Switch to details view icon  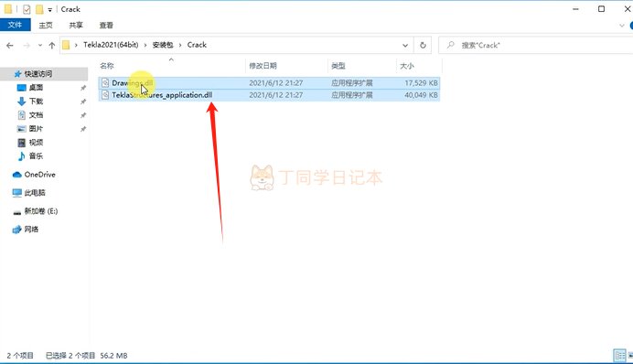tap(619, 355)
